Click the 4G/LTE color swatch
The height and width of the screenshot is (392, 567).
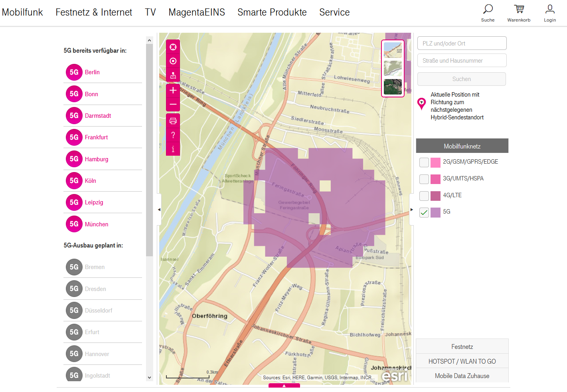pyautogui.click(x=436, y=196)
